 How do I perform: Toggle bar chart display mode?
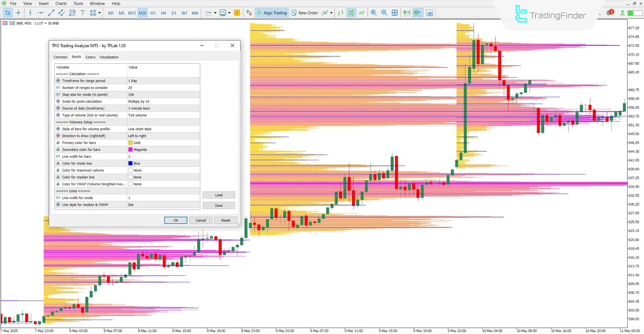click(x=340, y=13)
